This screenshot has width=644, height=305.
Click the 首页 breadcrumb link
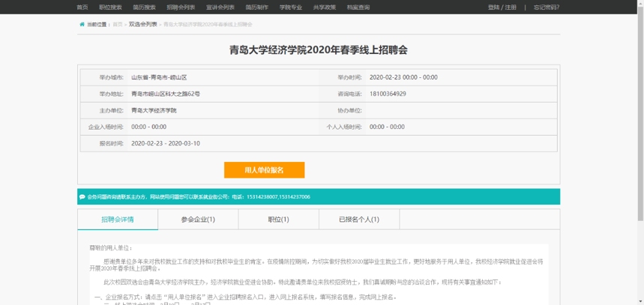[118, 25]
